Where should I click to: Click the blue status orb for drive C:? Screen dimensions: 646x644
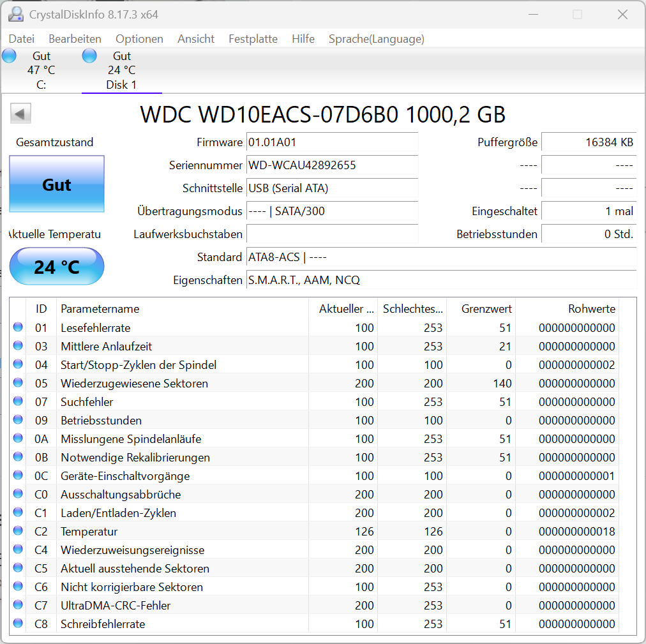[x=9, y=56]
